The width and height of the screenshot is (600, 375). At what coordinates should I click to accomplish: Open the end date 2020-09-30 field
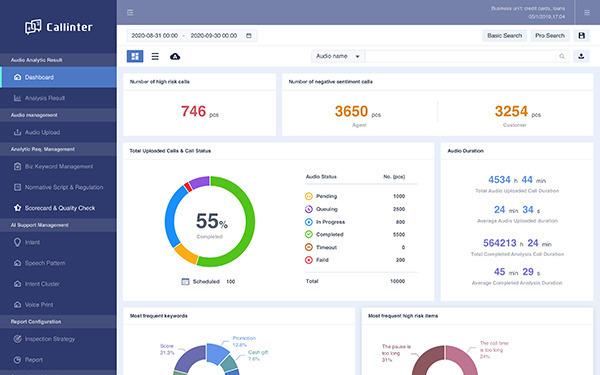pyautogui.click(x=214, y=36)
